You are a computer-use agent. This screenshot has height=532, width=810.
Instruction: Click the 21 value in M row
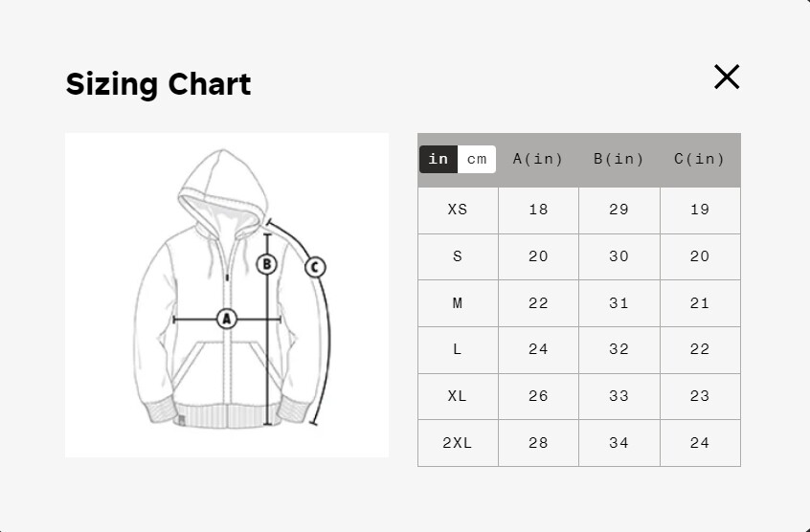(x=699, y=303)
